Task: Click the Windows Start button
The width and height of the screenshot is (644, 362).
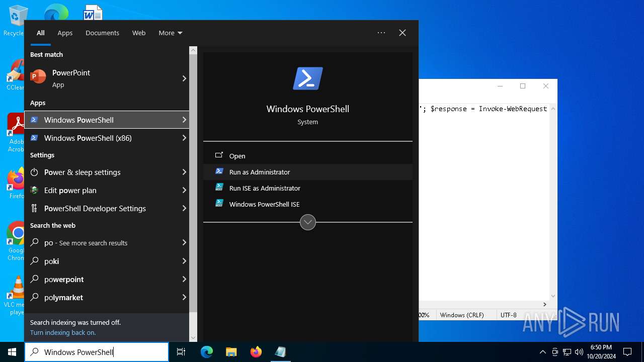Action: [12, 352]
